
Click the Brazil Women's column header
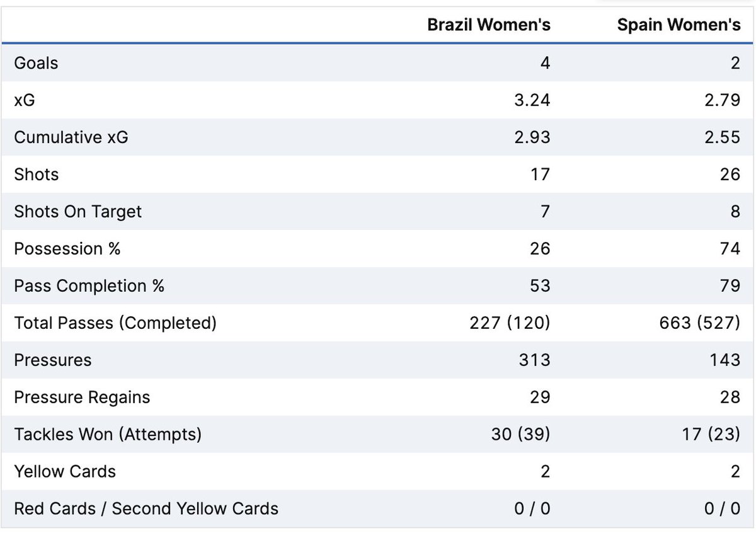[489, 25]
